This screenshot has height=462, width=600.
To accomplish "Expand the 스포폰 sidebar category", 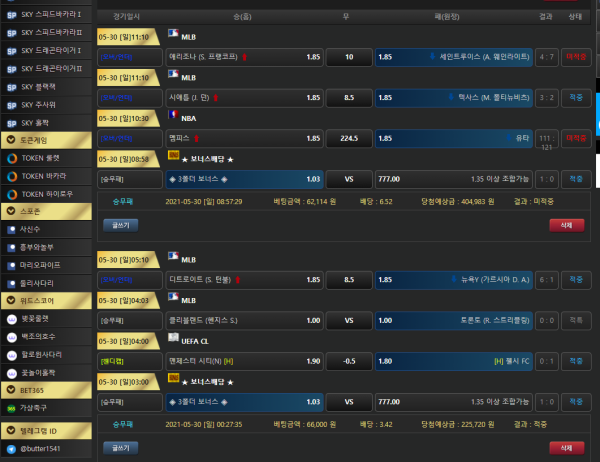I will [x=10, y=211].
